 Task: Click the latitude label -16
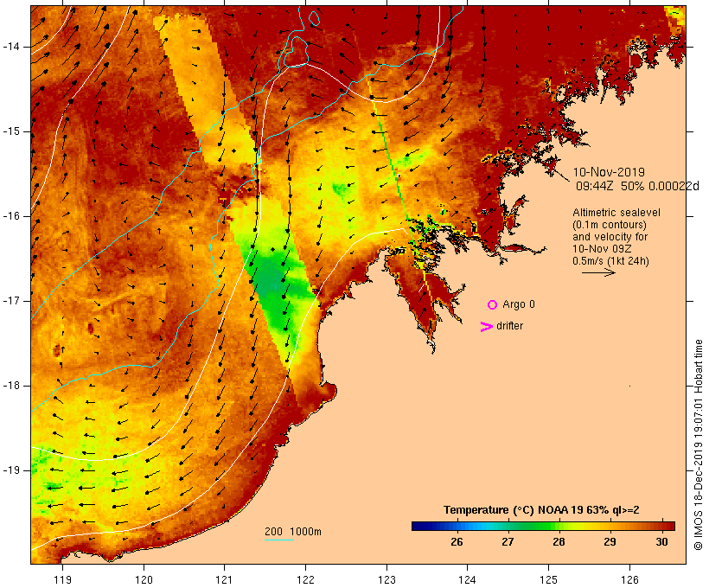11,216
